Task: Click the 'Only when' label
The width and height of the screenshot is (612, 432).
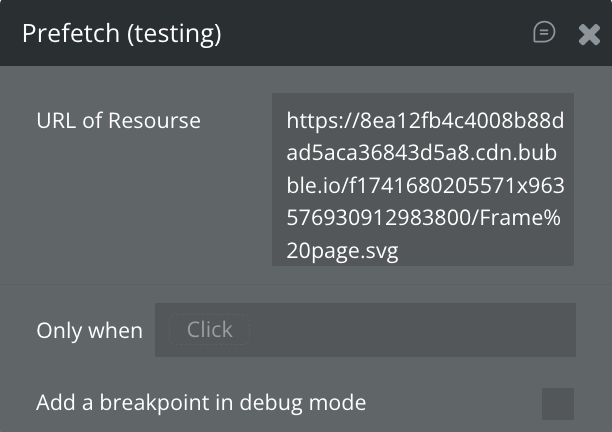Action: (x=89, y=331)
